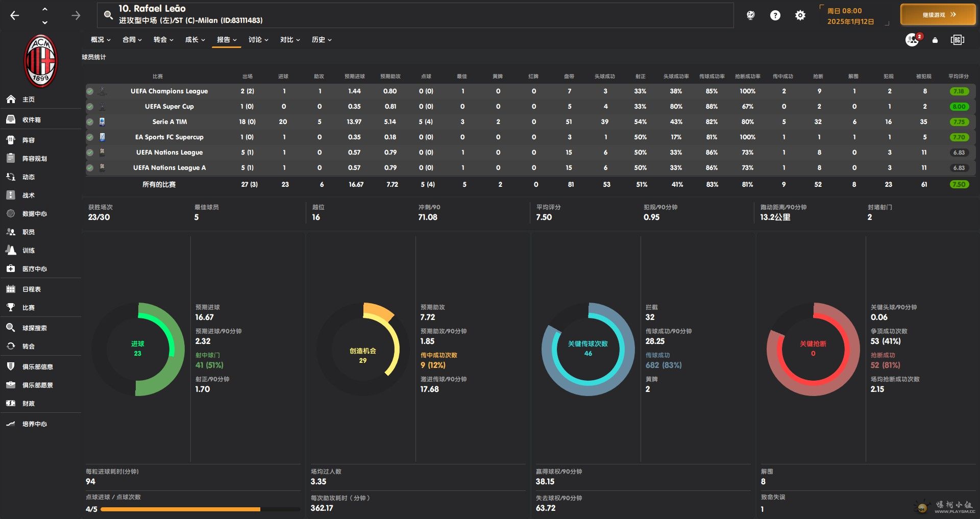The image size is (980, 519).
Task: Open the notifications icon with red badge
Action: click(x=913, y=39)
